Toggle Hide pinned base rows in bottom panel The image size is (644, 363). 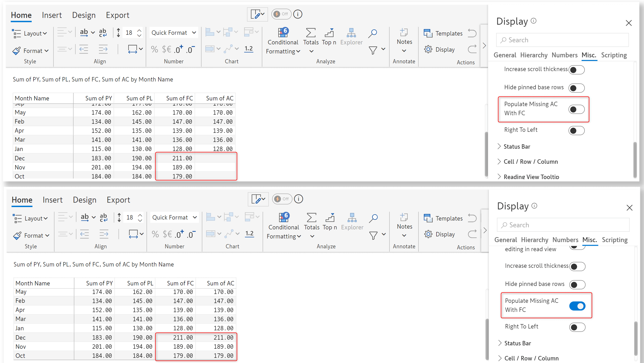point(577,285)
